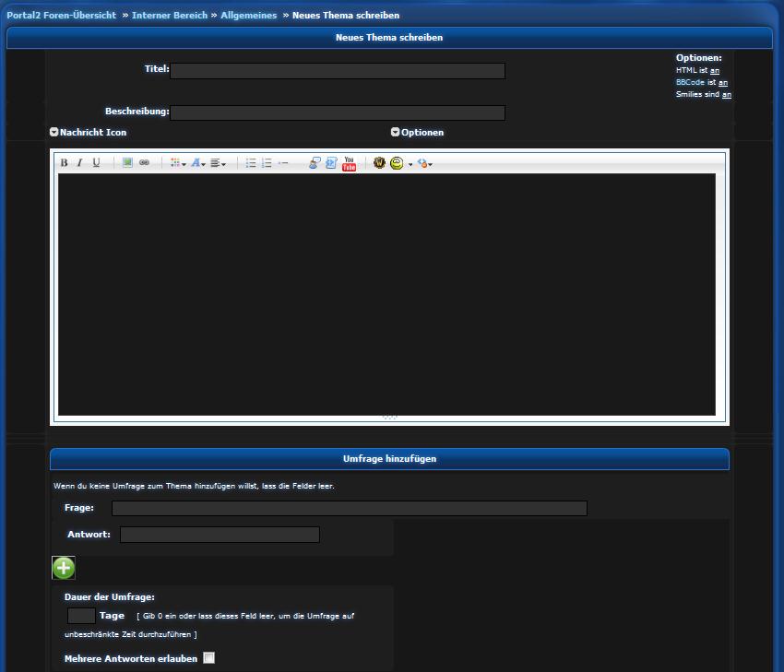
Task: Click the Frage poll question field
Action: (x=350, y=508)
